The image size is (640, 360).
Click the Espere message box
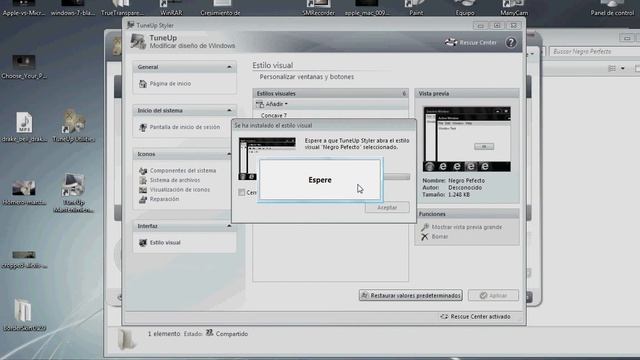(x=320, y=180)
